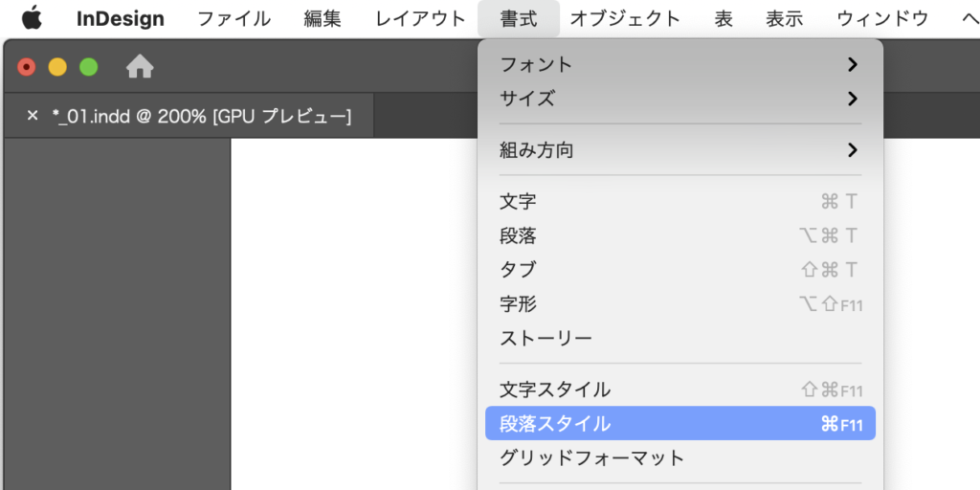Click the Home icon button
The image size is (980, 490).
140,67
